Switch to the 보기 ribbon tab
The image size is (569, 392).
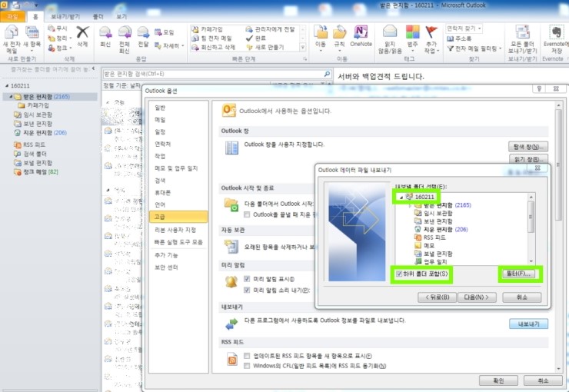[x=121, y=17]
